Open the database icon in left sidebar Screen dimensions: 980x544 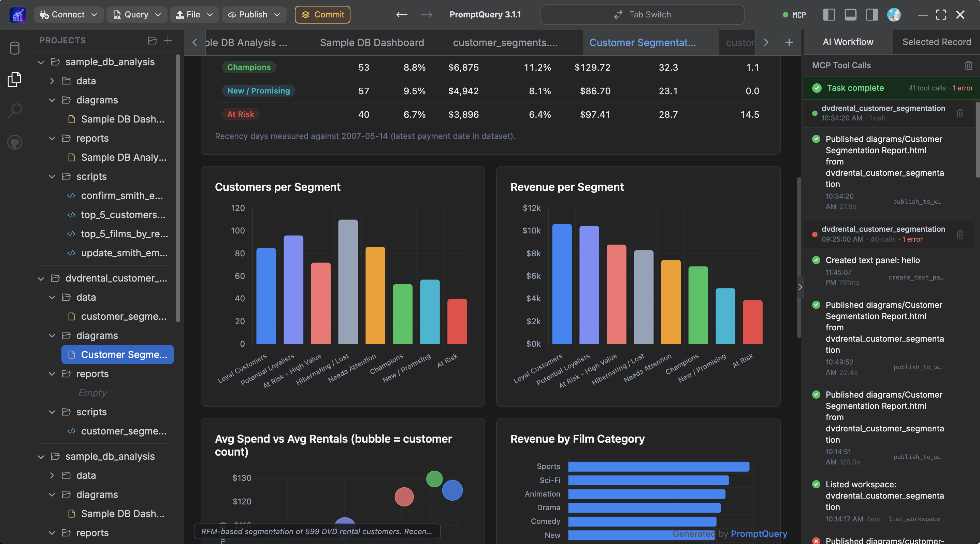[x=14, y=48]
